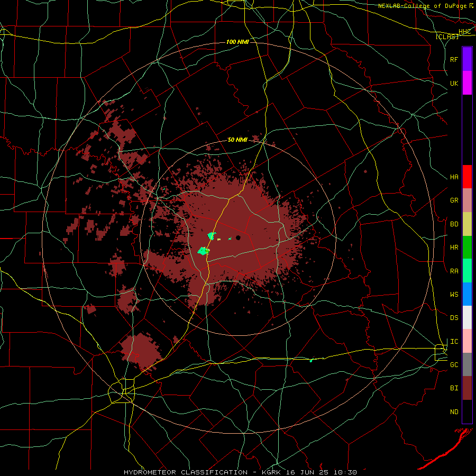This screenshot has width=476, height=476.
Task: Click the "WS" legend label
Action: point(454,294)
